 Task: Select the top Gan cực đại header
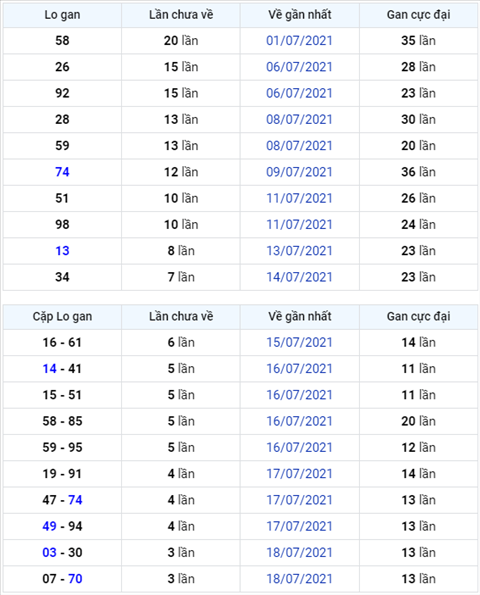(418, 15)
